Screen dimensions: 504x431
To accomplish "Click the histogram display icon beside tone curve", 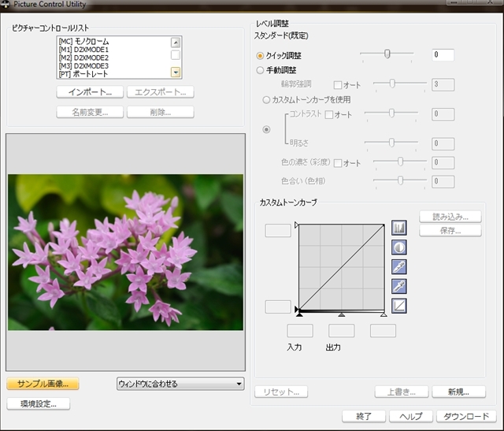I will click(398, 229).
